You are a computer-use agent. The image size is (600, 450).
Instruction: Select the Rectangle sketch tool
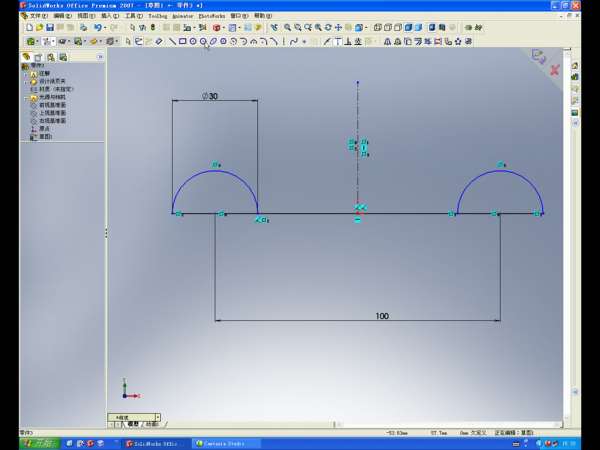tap(182, 42)
